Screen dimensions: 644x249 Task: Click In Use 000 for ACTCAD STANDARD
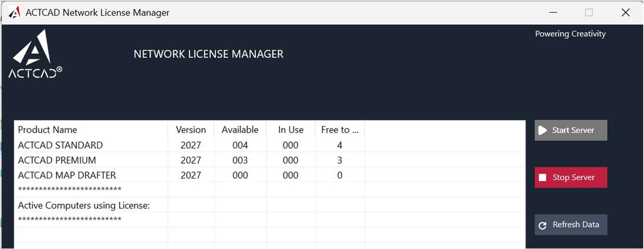point(291,145)
